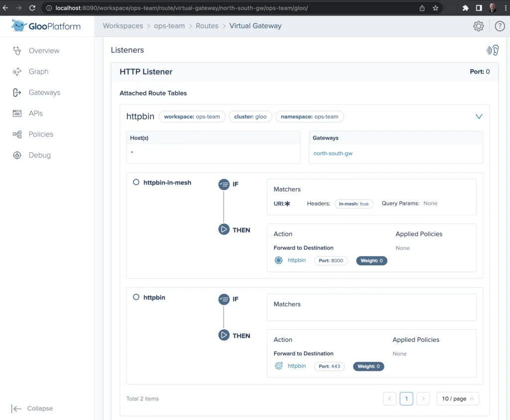
Task: Click the IF icon for httpbin route
Action: 224,299
